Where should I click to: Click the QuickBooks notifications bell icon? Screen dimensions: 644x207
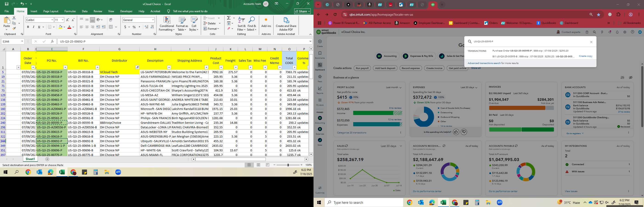click(617, 32)
